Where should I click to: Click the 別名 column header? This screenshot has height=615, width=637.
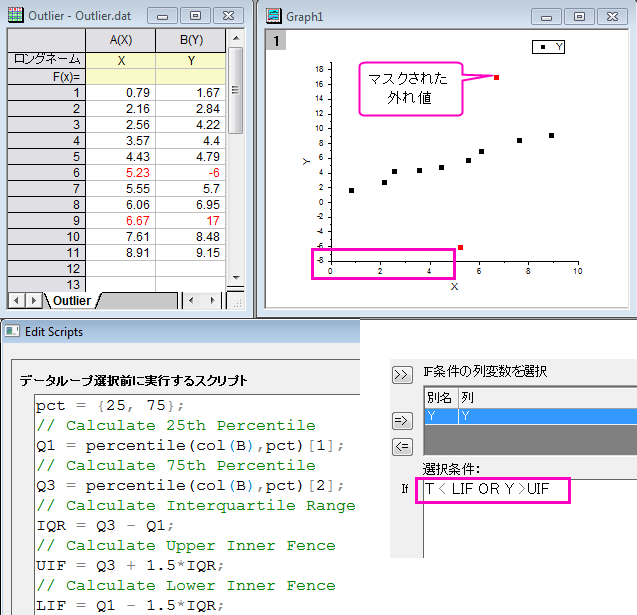point(441,398)
